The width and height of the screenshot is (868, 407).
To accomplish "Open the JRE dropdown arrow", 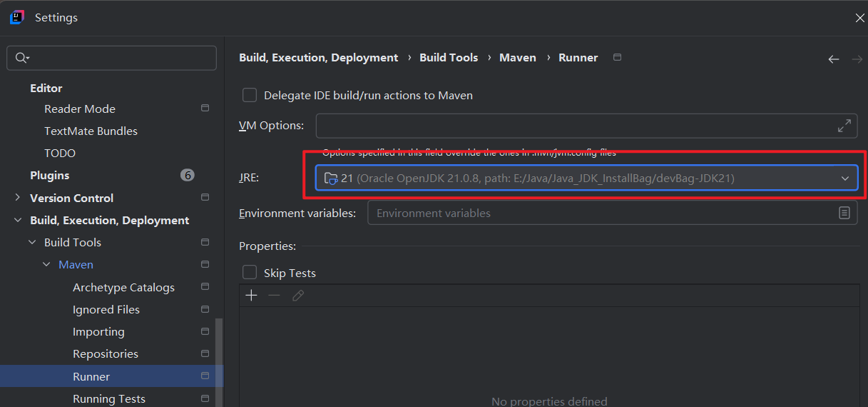I will 845,179.
